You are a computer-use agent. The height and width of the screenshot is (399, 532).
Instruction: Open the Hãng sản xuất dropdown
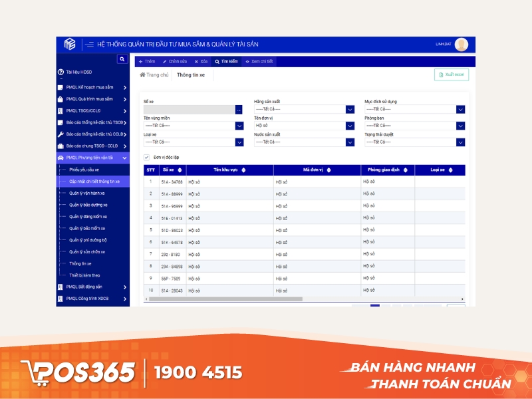pyautogui.click(x=348, y=108)
